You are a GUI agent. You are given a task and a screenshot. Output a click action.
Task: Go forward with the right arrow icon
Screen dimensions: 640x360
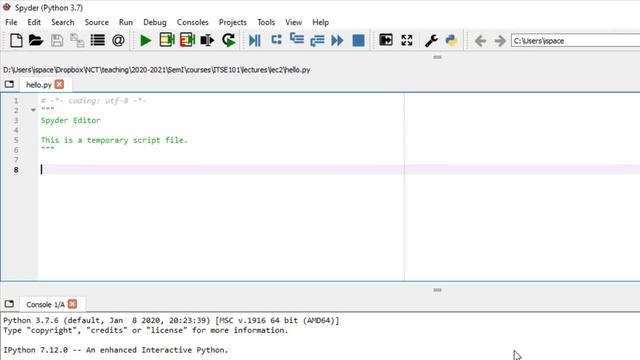click(x=500, y=41)
